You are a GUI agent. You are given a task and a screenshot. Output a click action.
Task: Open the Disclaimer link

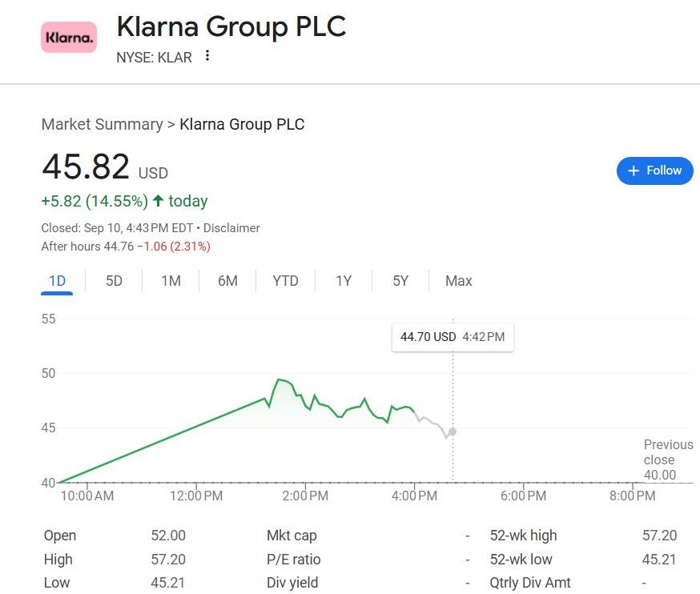231,228
